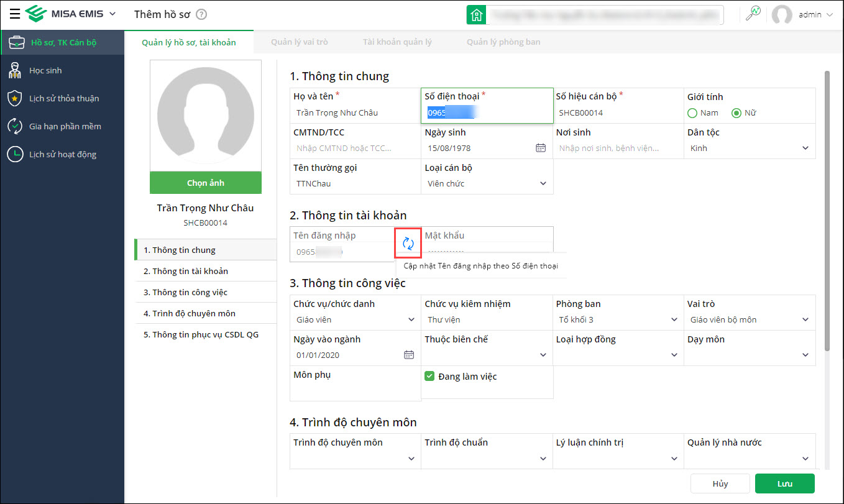
Task: Open Lịch sử thỏa thuận menu item
Action: (x=62, y=98)
